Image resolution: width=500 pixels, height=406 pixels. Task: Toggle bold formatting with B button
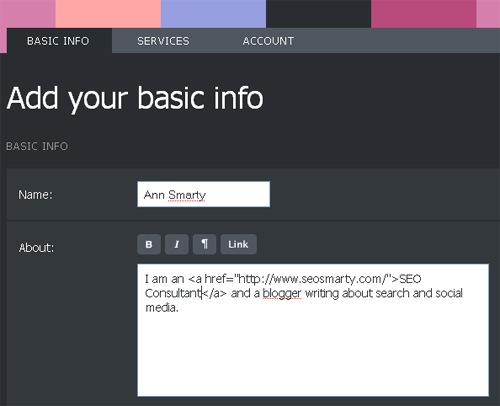[149, 244]
